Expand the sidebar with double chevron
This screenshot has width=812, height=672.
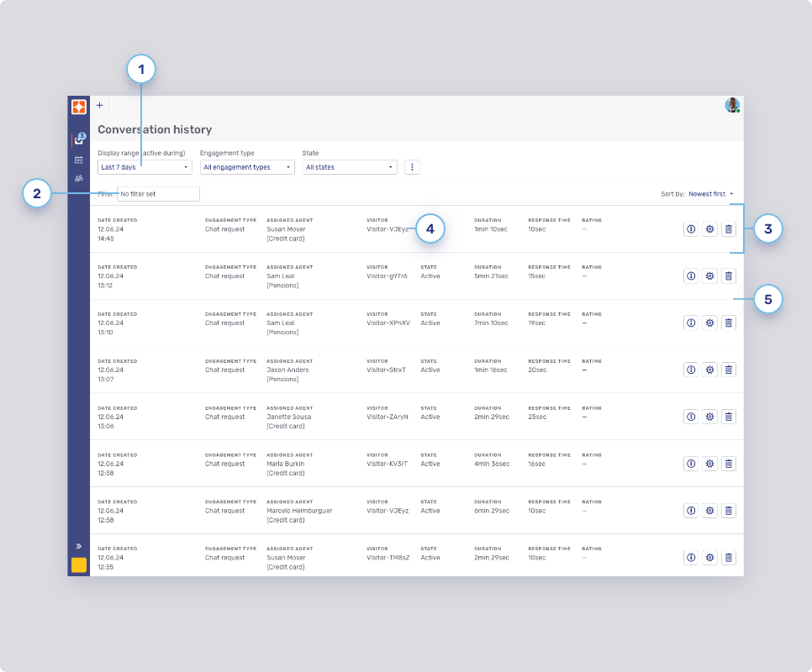coord(79,546)
